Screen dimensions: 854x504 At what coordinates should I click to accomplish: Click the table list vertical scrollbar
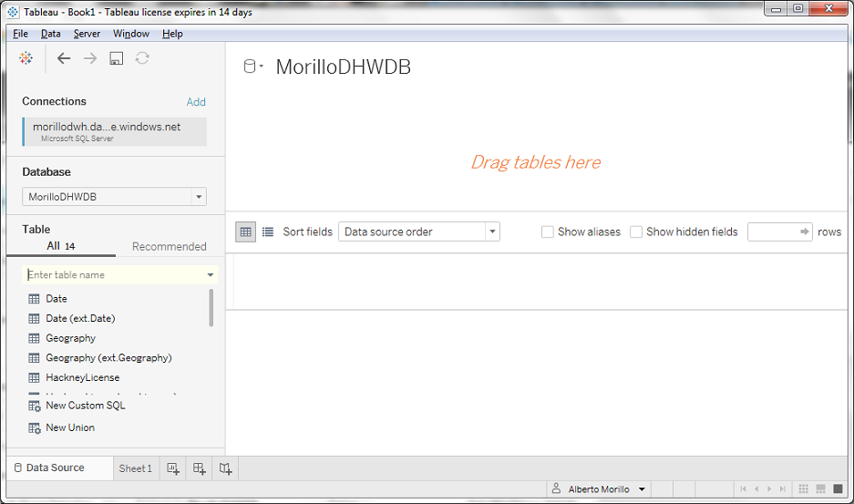click(211, 308)
